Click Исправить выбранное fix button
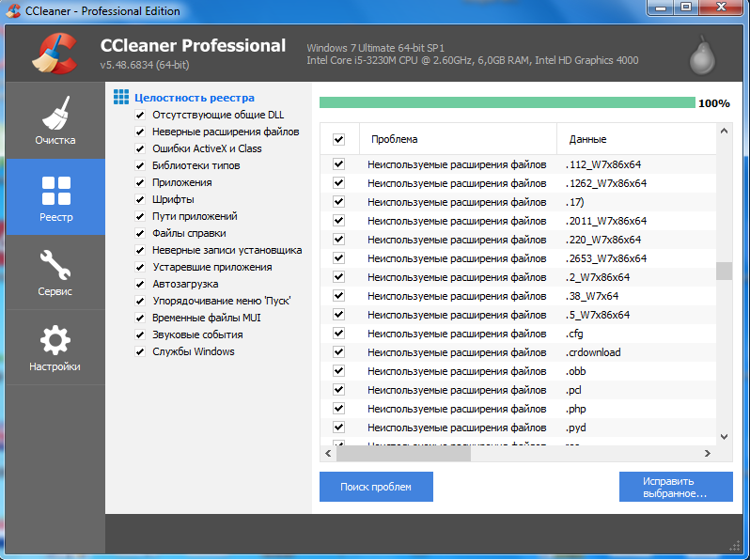 click(x=676, y=487)
